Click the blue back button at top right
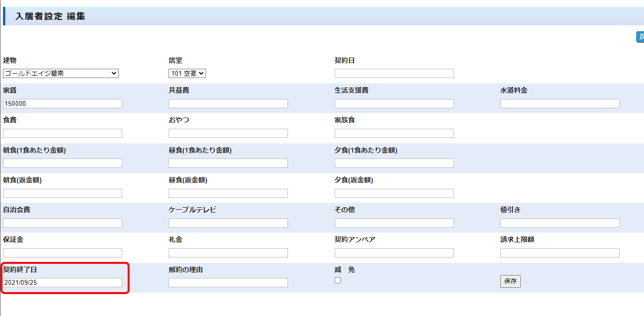644x316 pixels. click(640, 37)
